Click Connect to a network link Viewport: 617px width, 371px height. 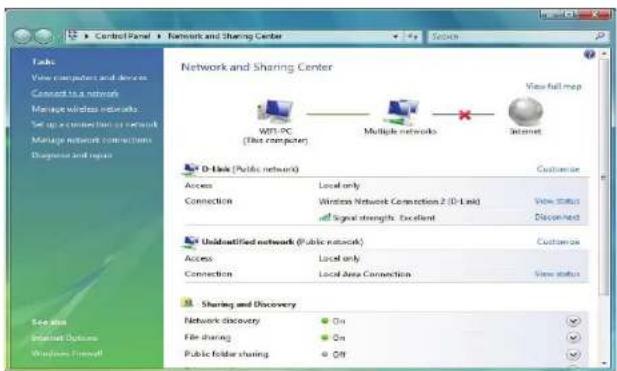[x=75, y=93]
